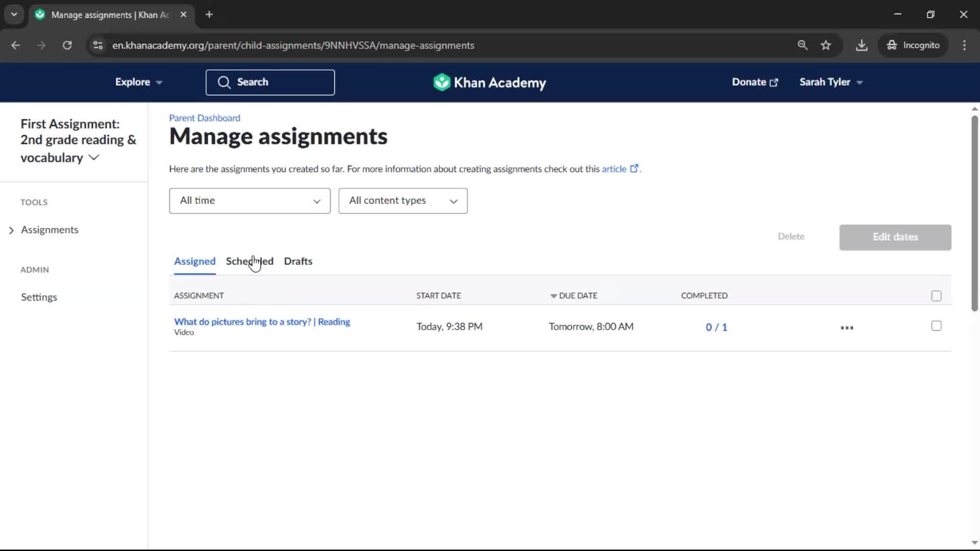980x551 pixels.
Task: Open browser downloads icon
Action: coord(862,45)
